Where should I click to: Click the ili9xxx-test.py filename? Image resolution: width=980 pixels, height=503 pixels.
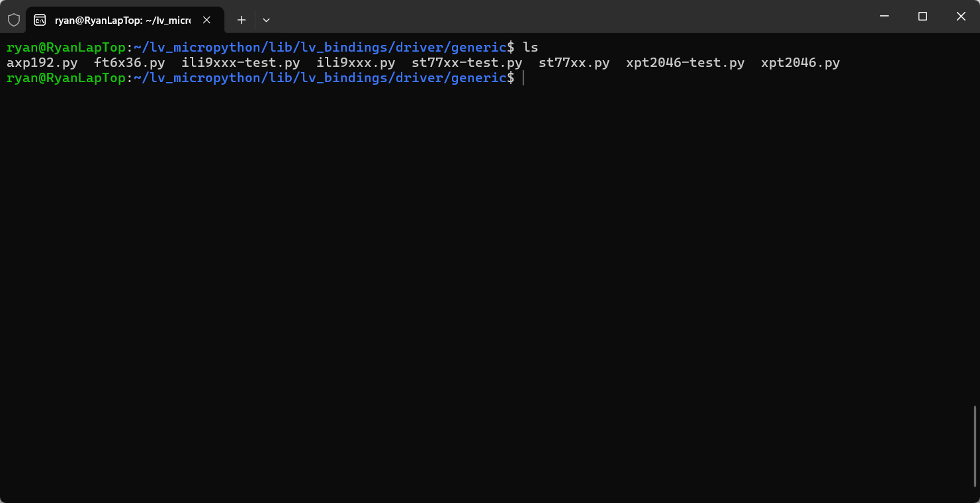click(x=241, y=63)
